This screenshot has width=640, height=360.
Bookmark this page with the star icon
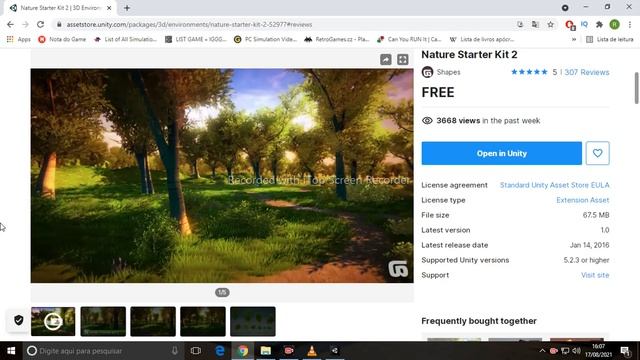(x=551, y=24)
